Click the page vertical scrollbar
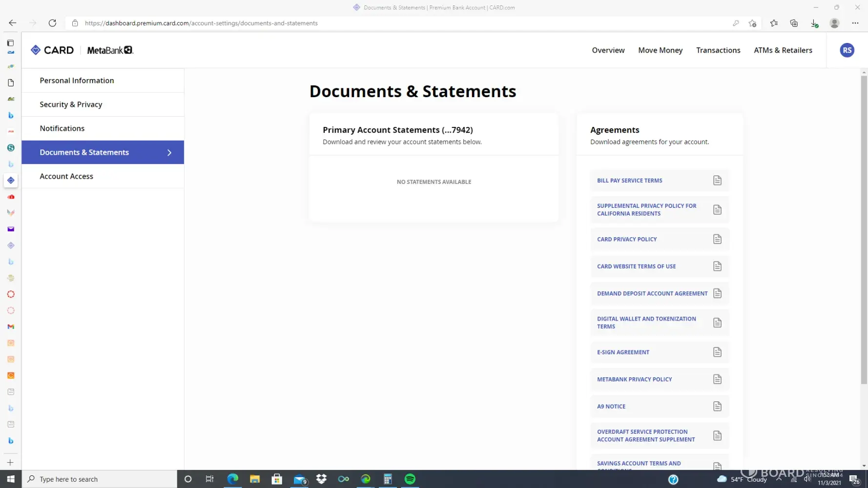Viewport: 868px width, 488px height. 864,229
